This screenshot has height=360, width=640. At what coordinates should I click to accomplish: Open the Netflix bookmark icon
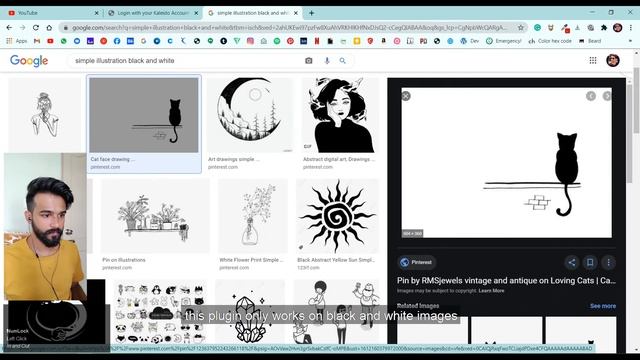click(x=317, y=41)
